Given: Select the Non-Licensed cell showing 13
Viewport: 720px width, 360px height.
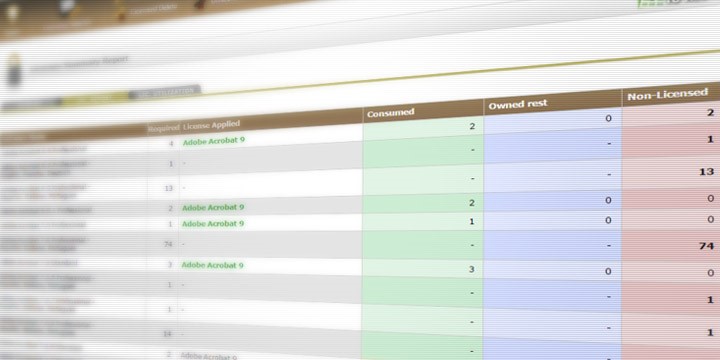Looking at the screenshot, I should [671, 173].
